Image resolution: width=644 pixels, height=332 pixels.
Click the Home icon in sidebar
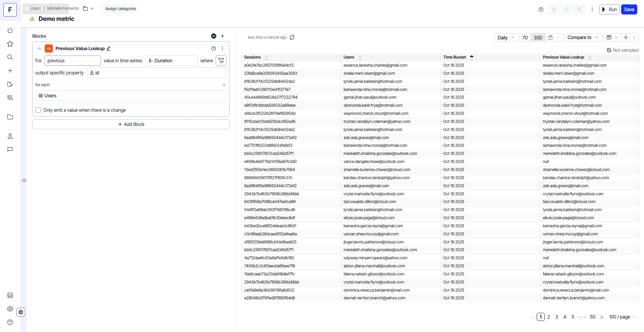tap(10, 30)
